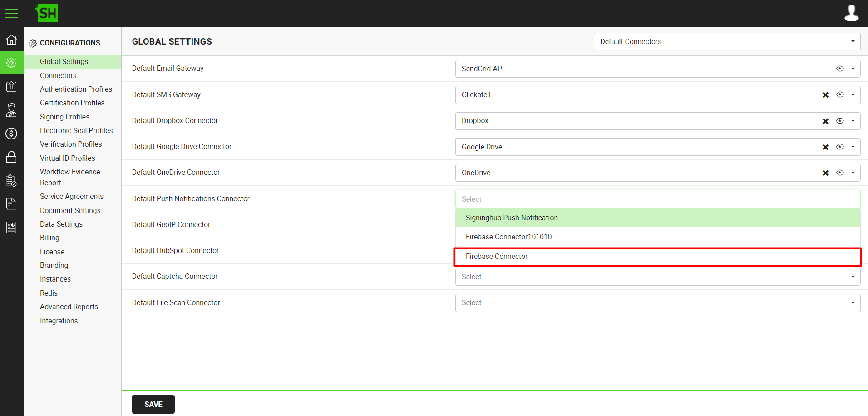Screen dimensions: 868x416
Task: Open Workflow Evidence Report page
Action: (70, 177)
